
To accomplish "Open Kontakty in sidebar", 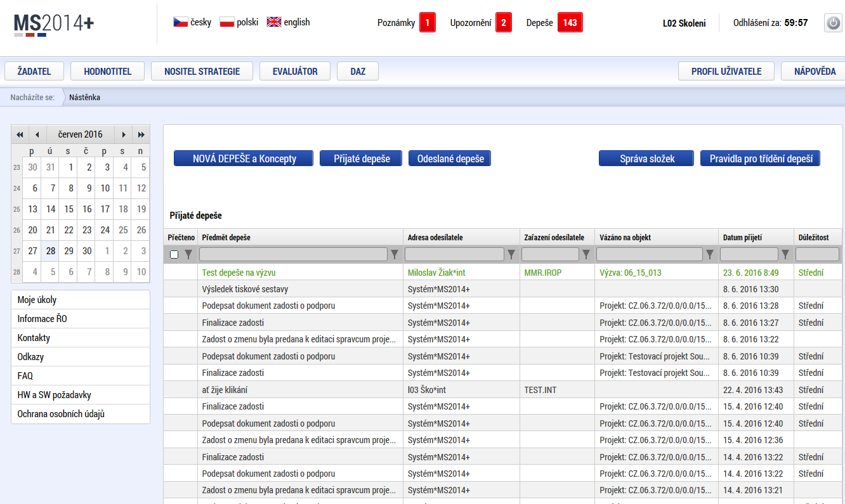I will pyautogui.click(x=81, y=338).
